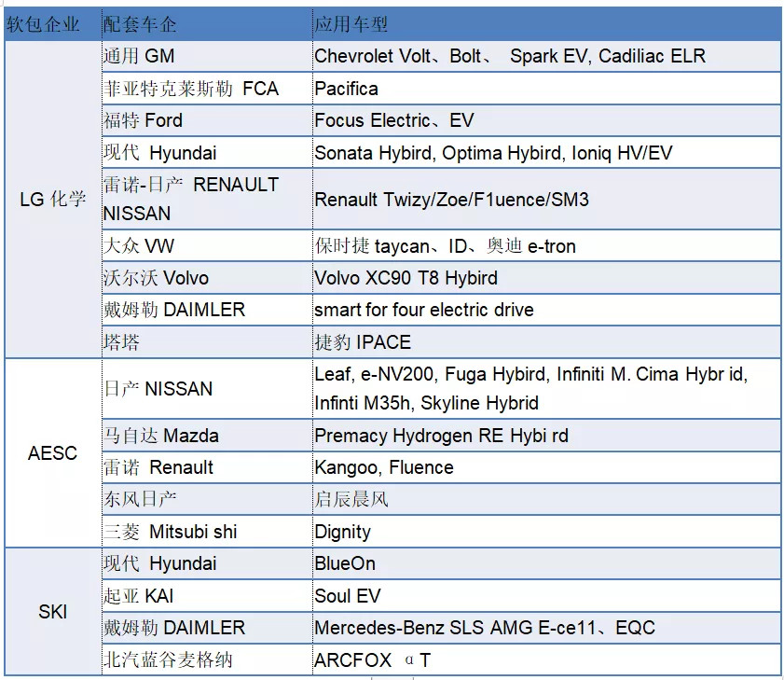Click the smart for four electric drive cell
The height and width of the screenshot is (680, 784).
point(546,310)
